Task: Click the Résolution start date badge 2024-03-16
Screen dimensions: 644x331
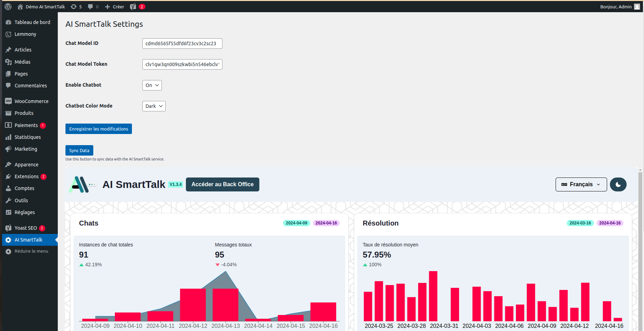Action: 580,223
